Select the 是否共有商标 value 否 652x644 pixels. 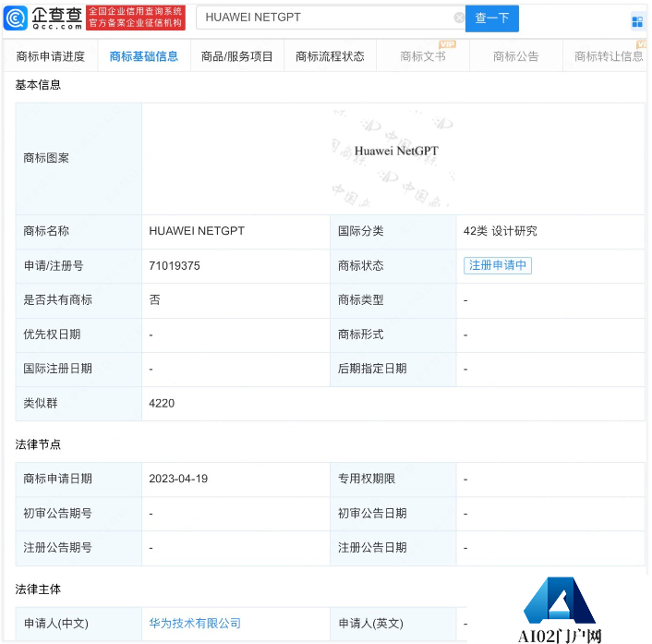pos(154,300)
